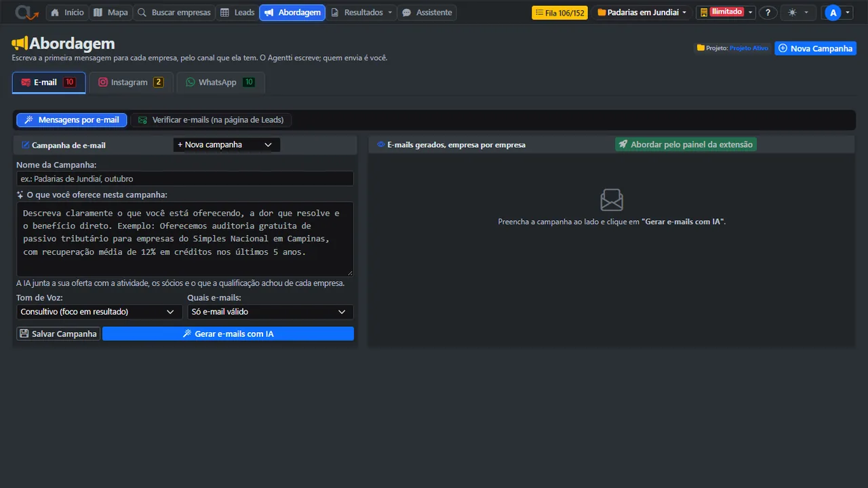Click the help question mark icon
The width and height of the screenshot is (868, 488).
[x=768, y=12]
